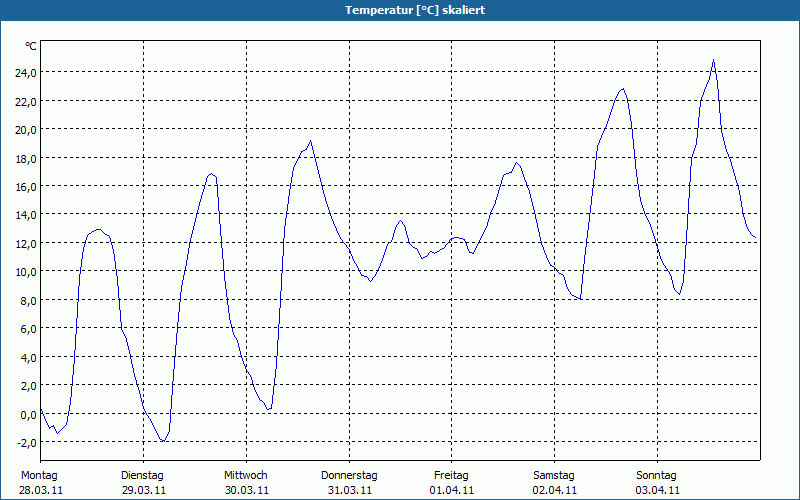
Task: Click the lowest curve point on Dienstag morning
Action: tap(163, 441)
